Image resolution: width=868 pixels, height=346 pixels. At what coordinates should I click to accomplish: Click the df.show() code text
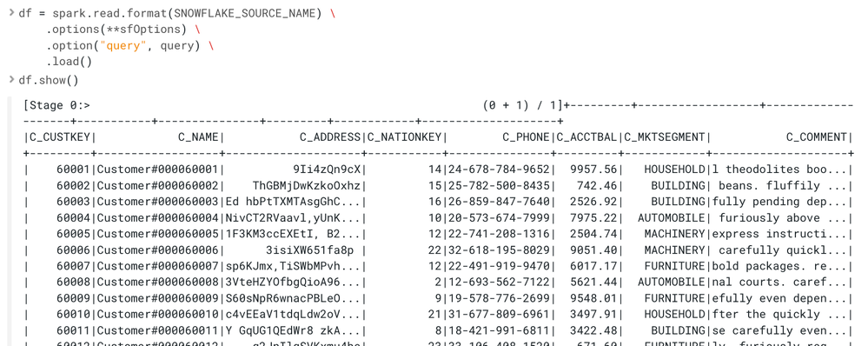[x=49, y=80]
